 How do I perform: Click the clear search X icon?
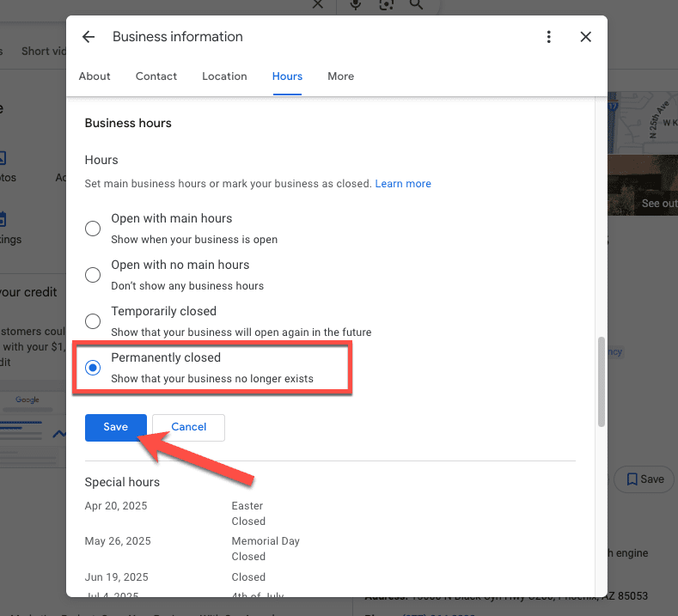click(x=317, y=4)
